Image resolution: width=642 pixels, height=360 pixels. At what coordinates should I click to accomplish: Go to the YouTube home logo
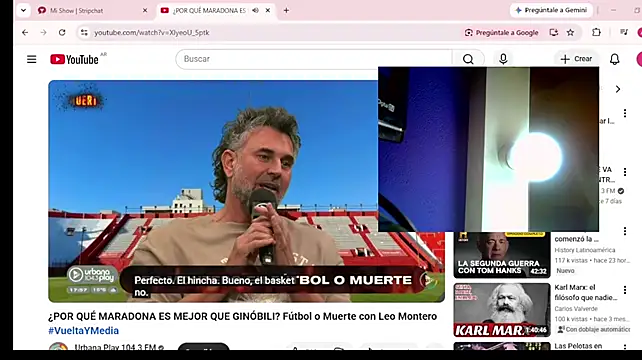click(75, 59)
